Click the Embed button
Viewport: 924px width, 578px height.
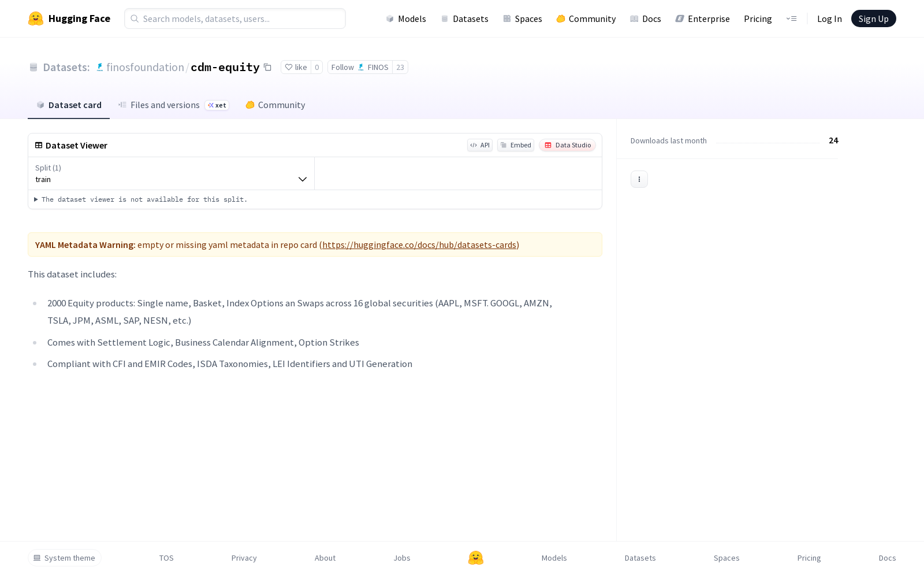click(x=516, y=145)
